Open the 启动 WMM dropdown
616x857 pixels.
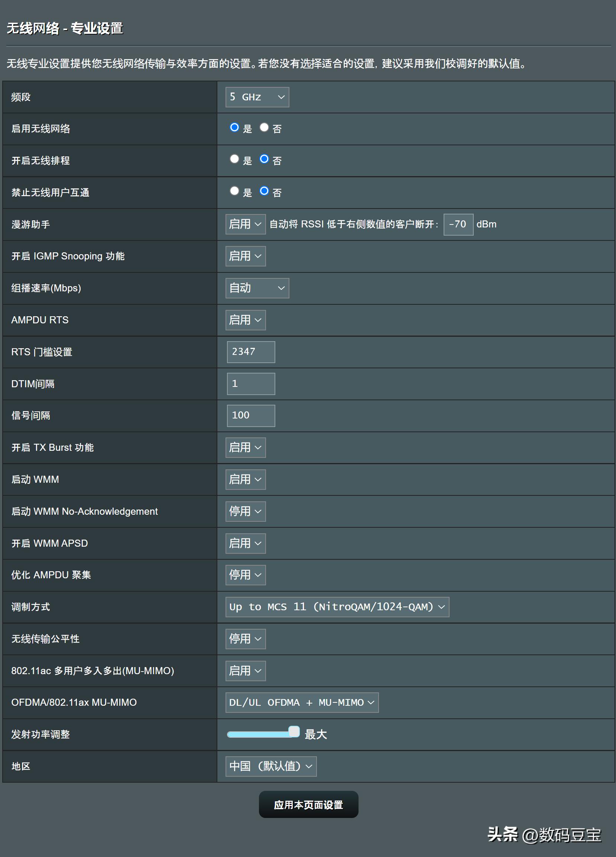[245, 479]
